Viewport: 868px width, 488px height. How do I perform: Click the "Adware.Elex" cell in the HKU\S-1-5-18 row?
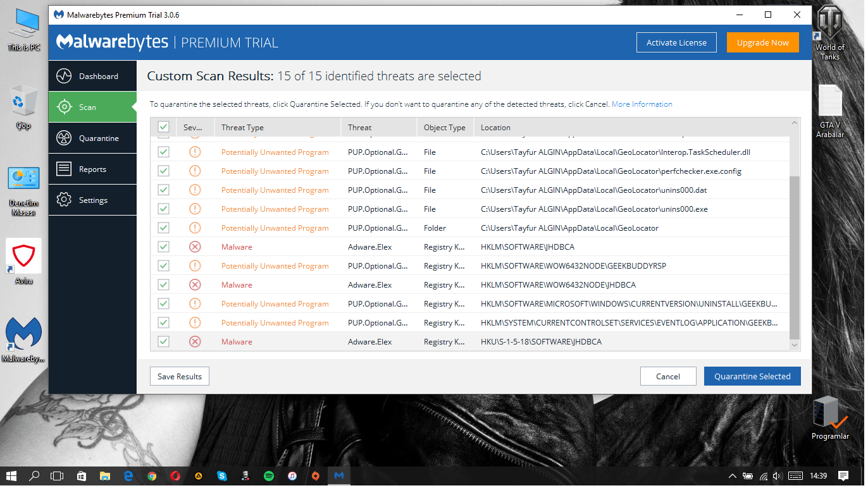tap(370, 342)
